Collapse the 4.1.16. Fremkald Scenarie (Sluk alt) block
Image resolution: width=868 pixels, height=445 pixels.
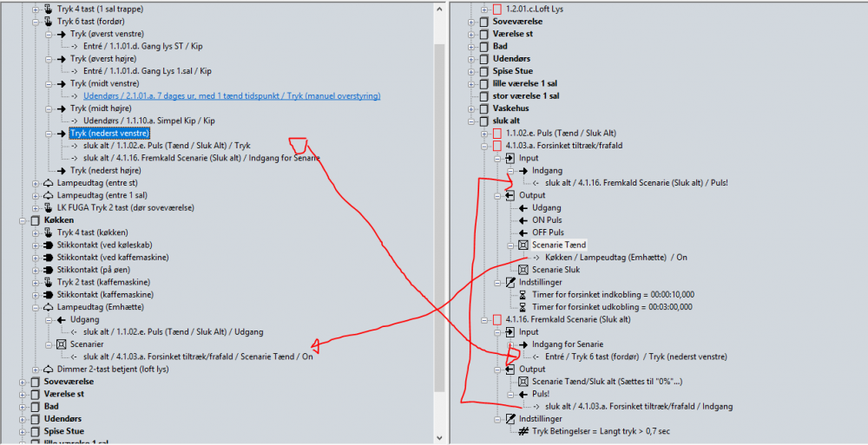[x=484, y=320]
